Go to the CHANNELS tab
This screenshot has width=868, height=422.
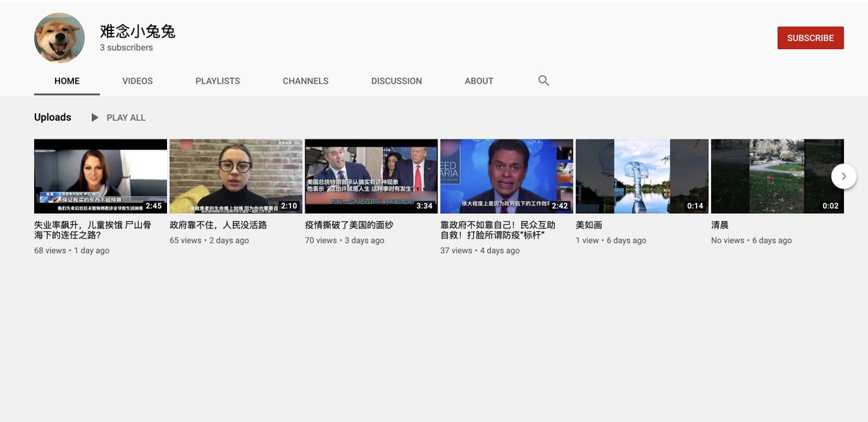305,81
